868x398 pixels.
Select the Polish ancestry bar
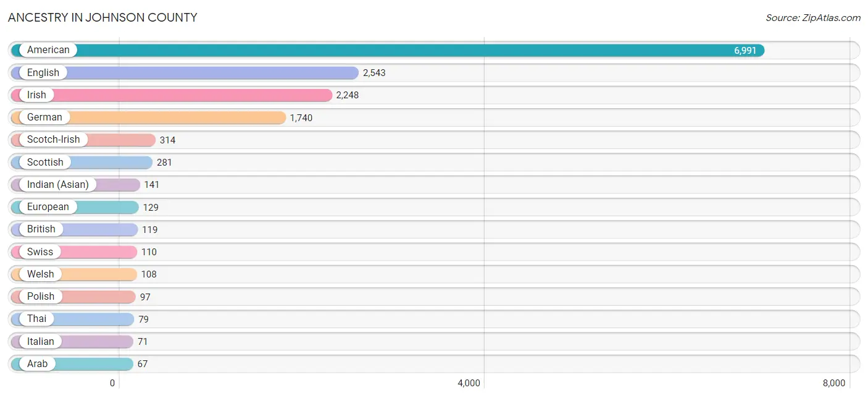coord(73,297)
